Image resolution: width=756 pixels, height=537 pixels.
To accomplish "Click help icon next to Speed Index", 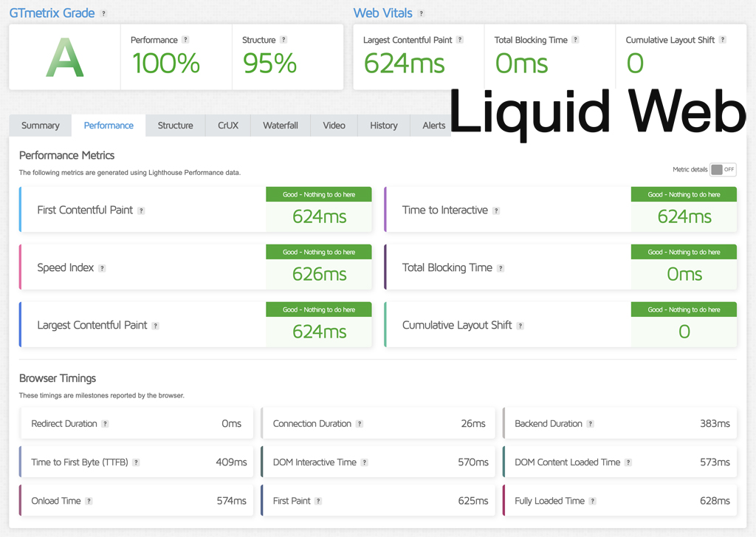I will [x=102, y=268].
